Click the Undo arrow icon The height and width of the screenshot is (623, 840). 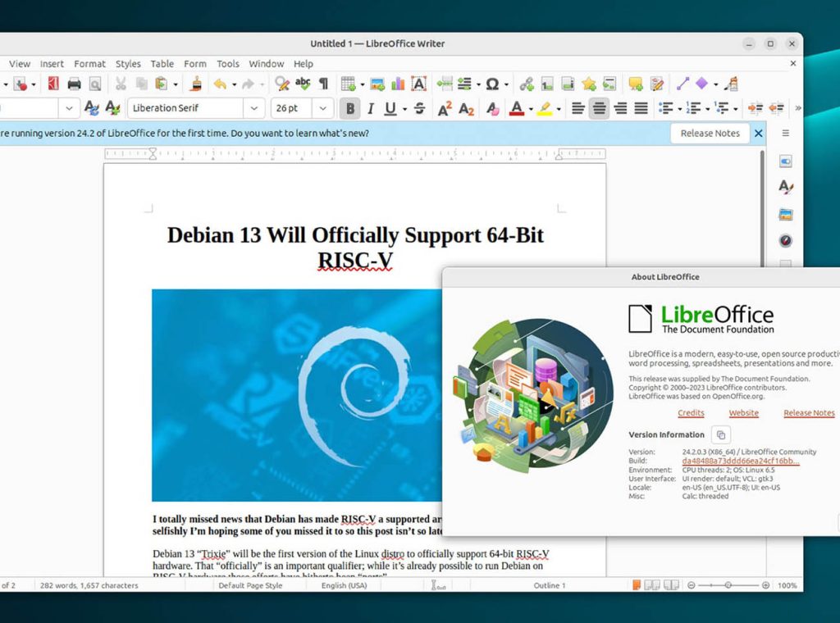point(219,84)
